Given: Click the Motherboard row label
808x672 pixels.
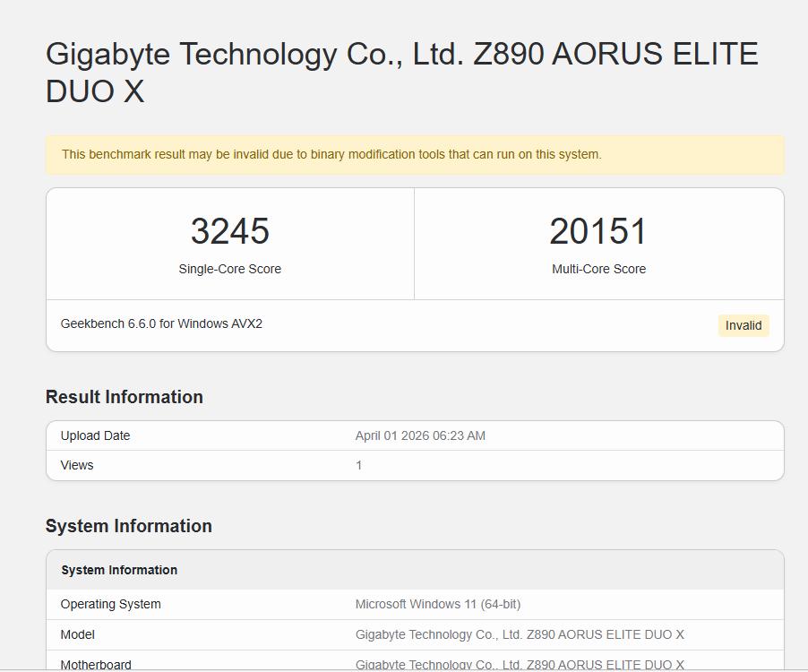Looking at the screenshot, I should [x=96, y=665].
